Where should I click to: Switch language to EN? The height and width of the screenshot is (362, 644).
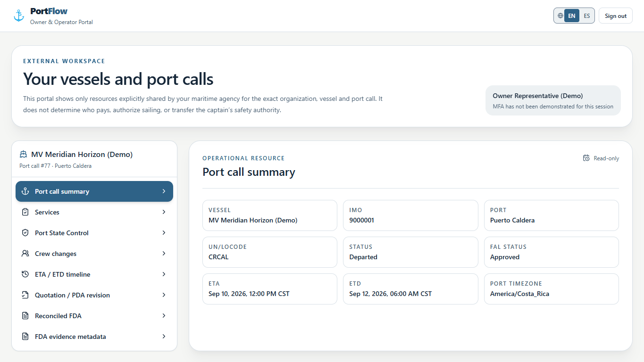point(572,16)
